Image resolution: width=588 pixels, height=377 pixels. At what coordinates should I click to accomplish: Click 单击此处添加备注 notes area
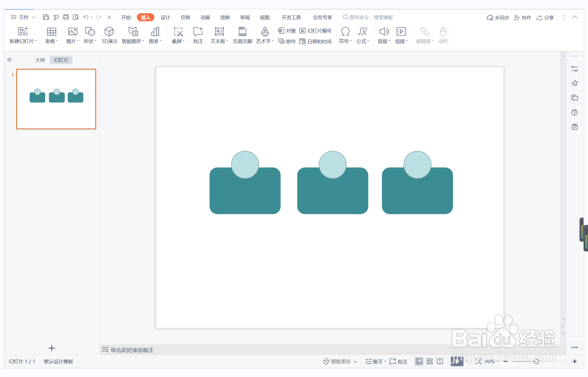(132, 350)
